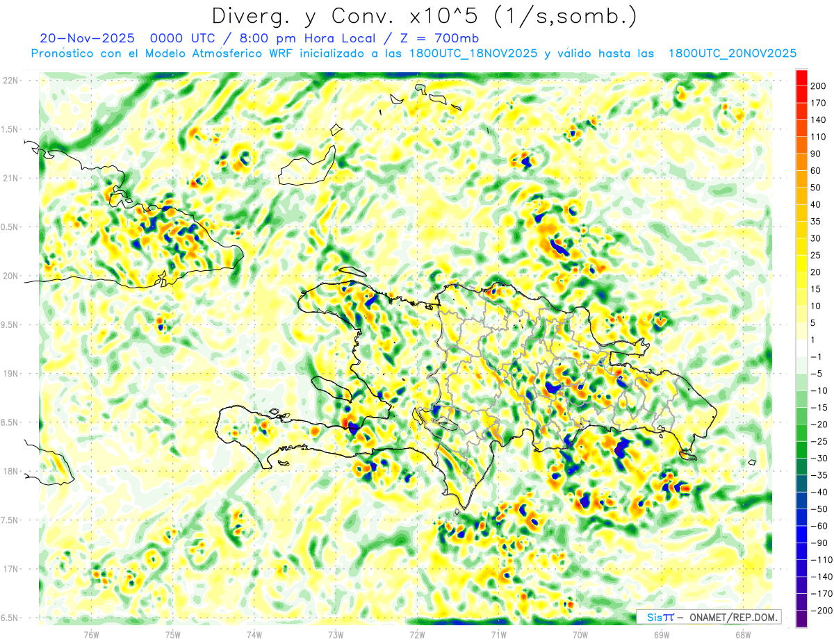
Task: Click the positive '35' colorbar label
Action: tap(816, 221)
